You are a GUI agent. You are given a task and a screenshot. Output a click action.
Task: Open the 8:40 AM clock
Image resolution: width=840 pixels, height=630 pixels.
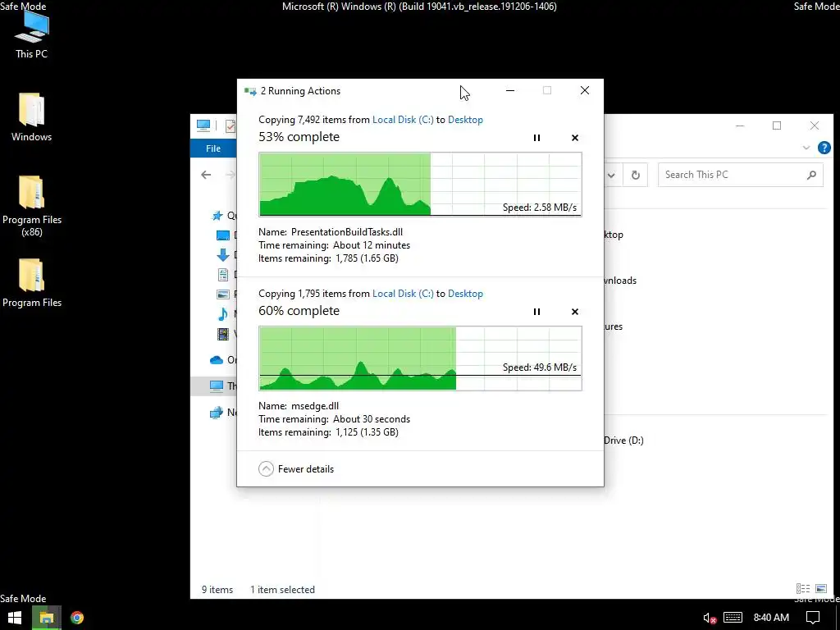(x=771, y=618)
